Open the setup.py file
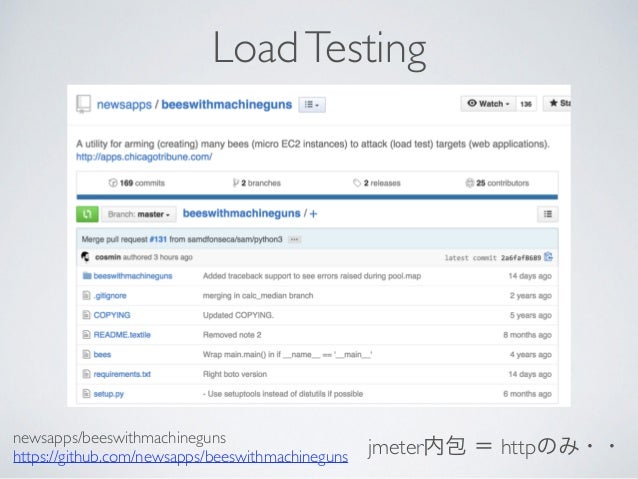The width and height of the screenshot is (638, 479). coord(109,394)
